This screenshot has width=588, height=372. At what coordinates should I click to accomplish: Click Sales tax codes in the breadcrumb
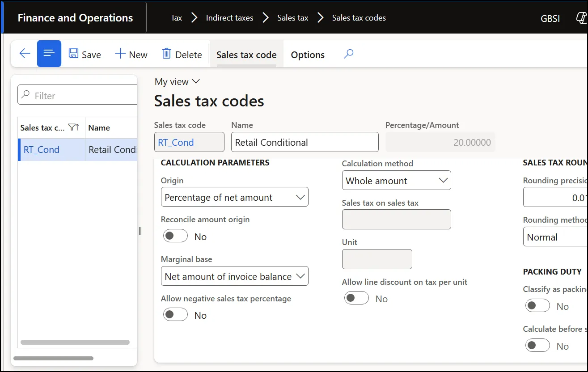pos(359,18)
